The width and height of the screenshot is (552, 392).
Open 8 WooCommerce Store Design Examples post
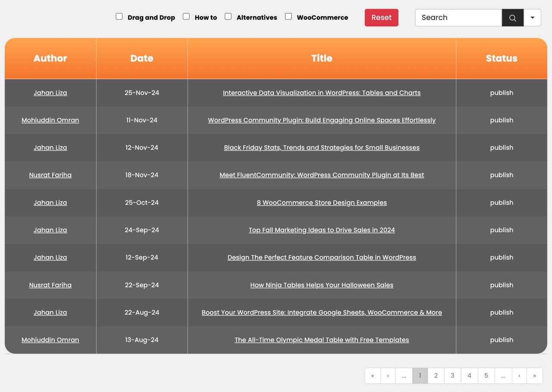[322, 202]
